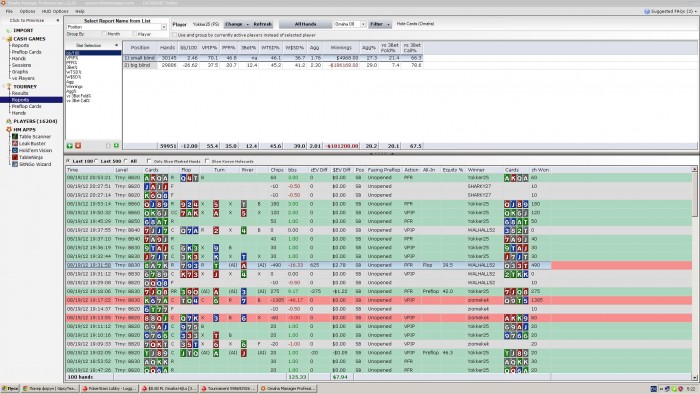Expand the Suggested FAQs dropdown arrow
This screenshot has width=700, height=394.
point(696,11)
